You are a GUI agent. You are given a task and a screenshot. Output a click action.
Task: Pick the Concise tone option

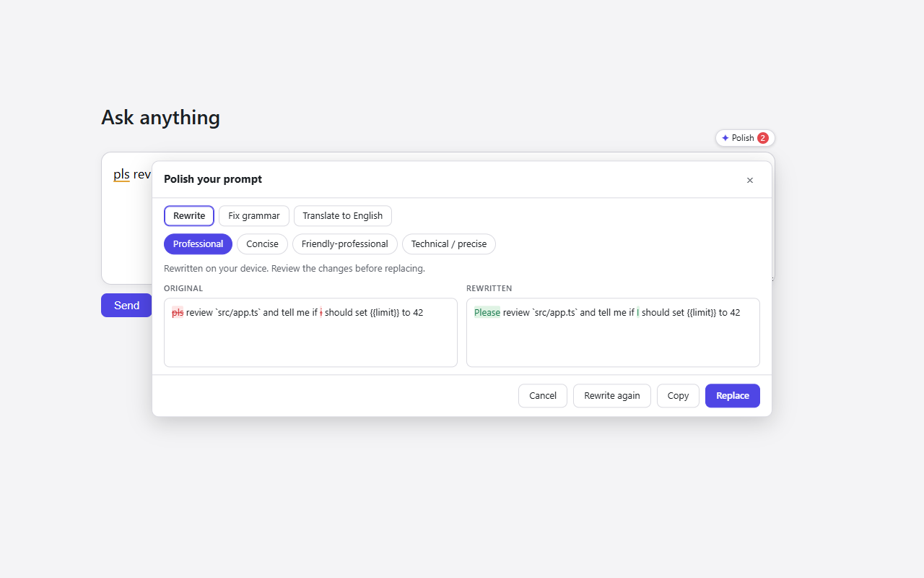[x=262, y=244]
